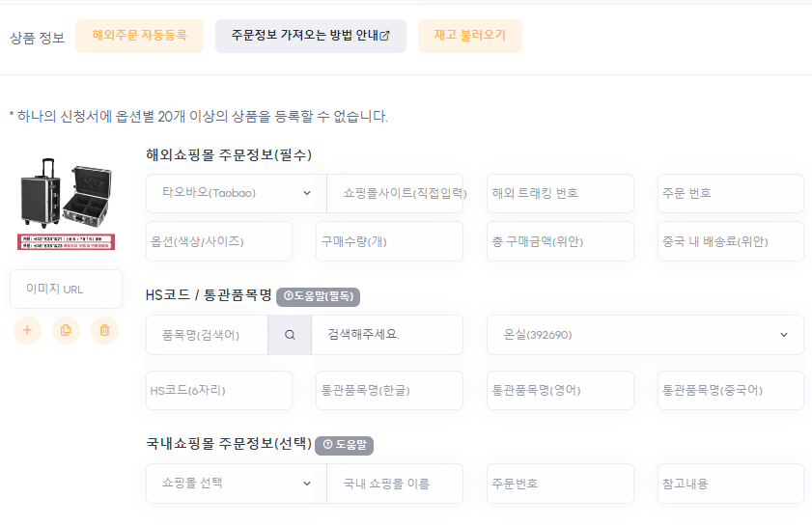Focus the HS코드(6자리) input field
The width and height of the screenshot is (812, 526).
[x=219, y=391]
